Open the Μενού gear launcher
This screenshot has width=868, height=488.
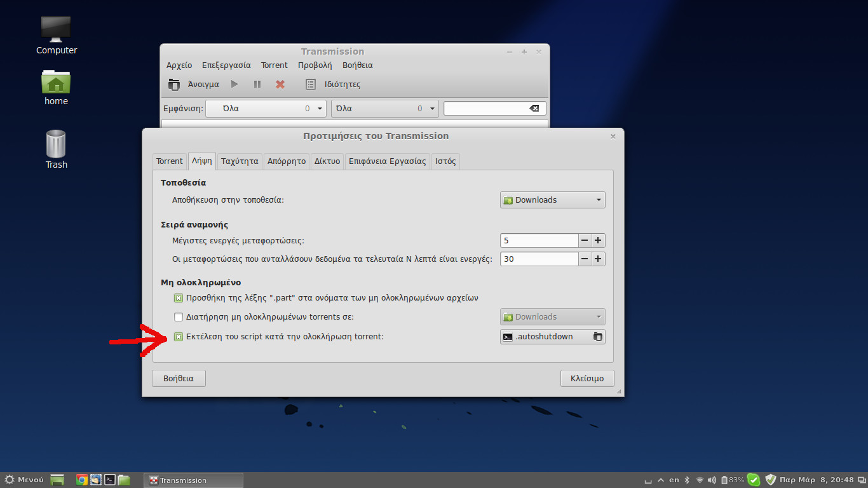point(24,480)
